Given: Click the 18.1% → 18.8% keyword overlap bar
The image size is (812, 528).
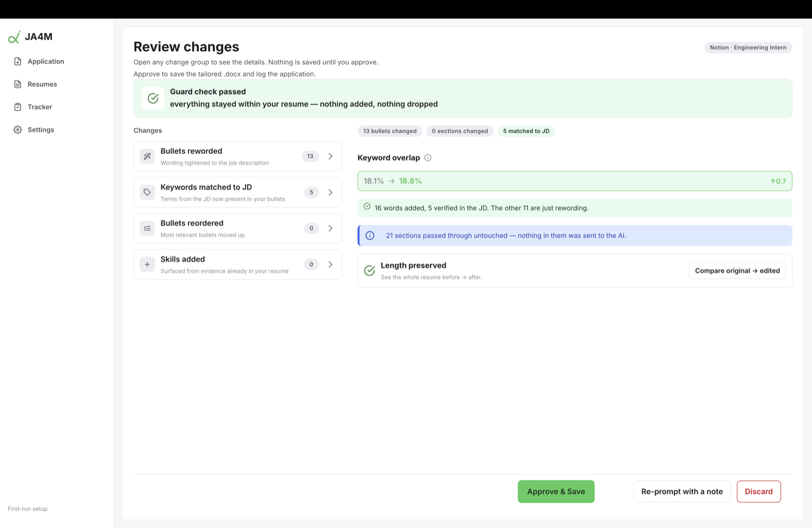Looking at the screenshot, I should [x=575, y=181].
